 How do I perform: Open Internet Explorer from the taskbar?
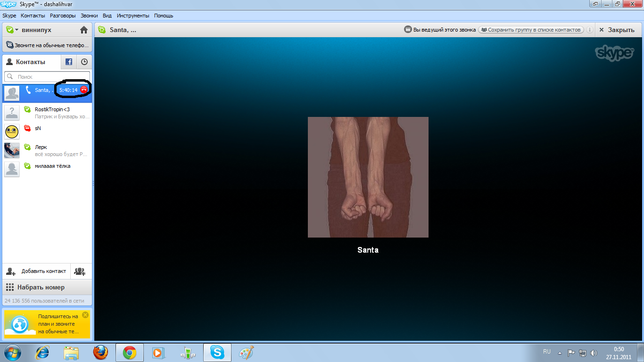pos(43,353)
